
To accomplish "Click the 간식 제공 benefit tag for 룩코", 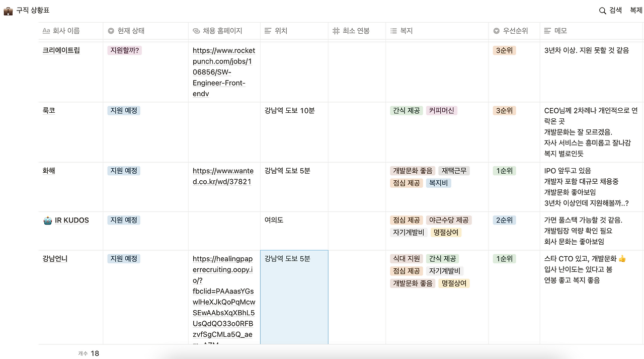I will click(x=406, y=110).
